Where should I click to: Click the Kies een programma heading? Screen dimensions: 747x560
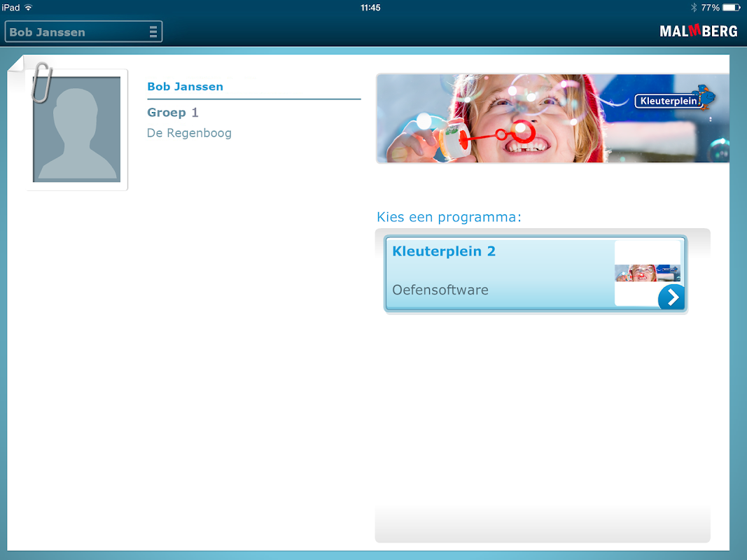point(449,217)
